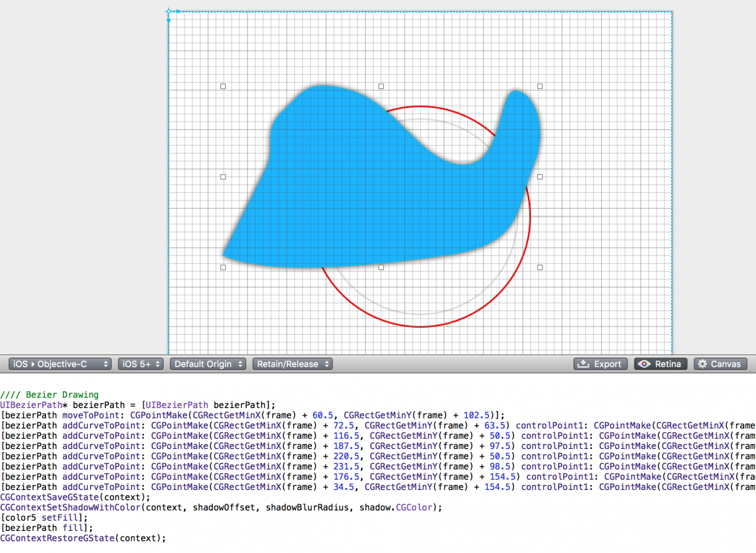Open the iOS › Objective-C platform dropdown
The height and width of the screenshot is (553, 756).
point(60,364)
